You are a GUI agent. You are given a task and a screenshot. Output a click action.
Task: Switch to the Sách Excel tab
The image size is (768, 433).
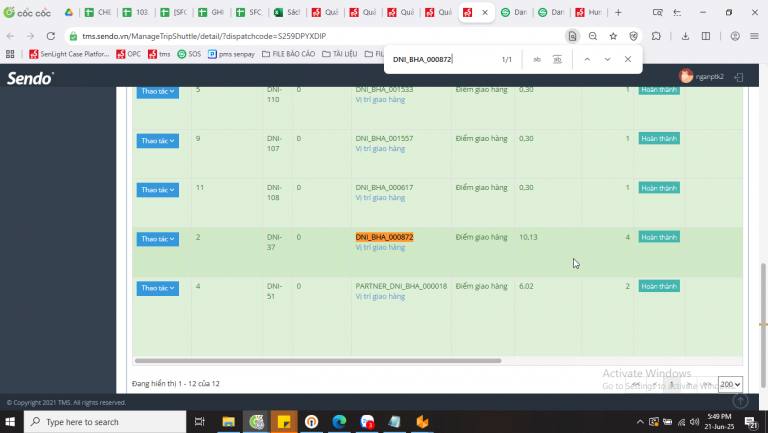[x=288, y=12]
